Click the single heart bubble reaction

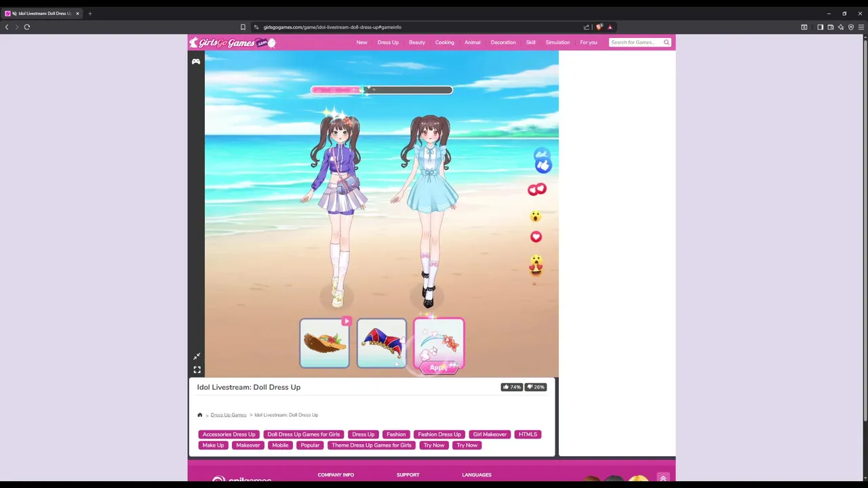(x=536, y=237)
